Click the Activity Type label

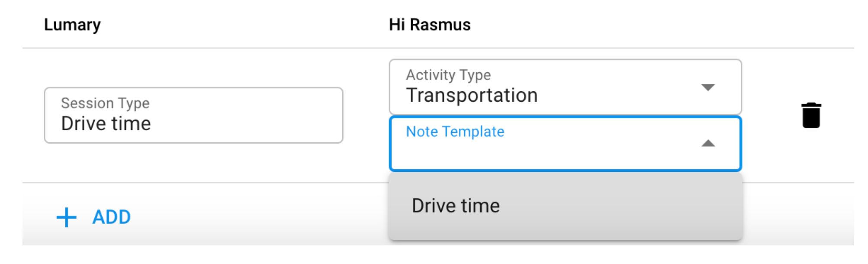tap(448, 75)
